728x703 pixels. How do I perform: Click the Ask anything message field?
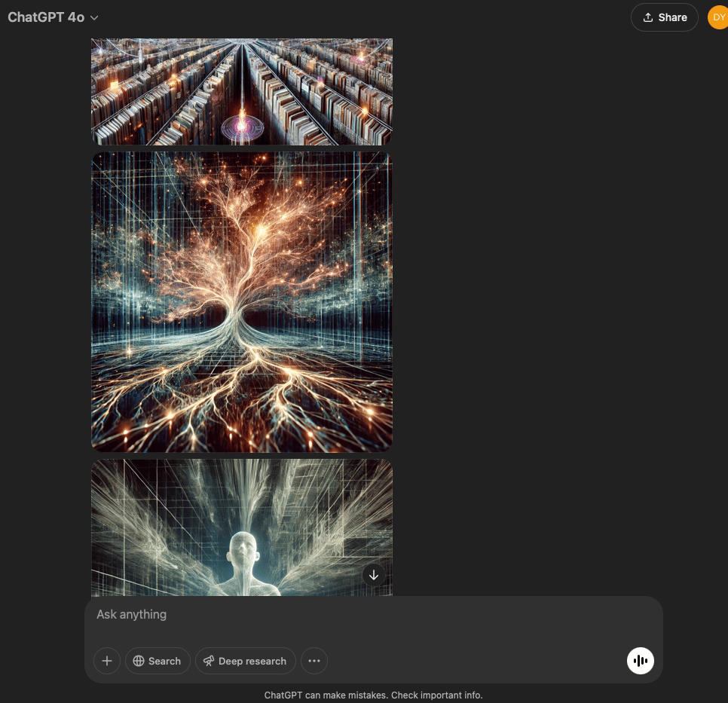pyautogui.click(x=301, y=614)
